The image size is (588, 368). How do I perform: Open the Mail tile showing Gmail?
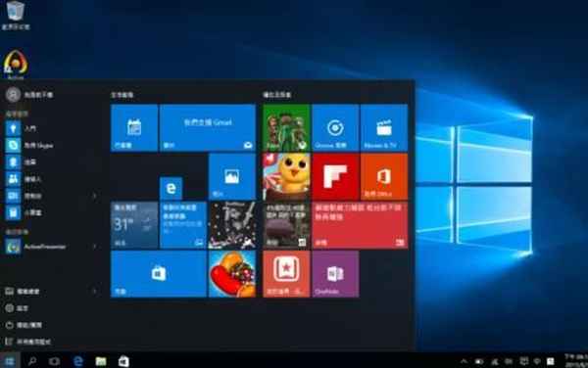[208, 127]
